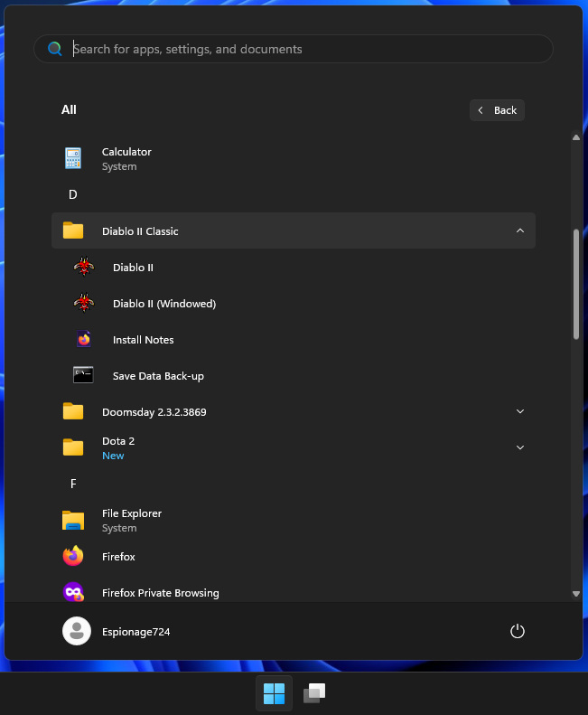Open Task View on the taskbar

tap(313, 693)
